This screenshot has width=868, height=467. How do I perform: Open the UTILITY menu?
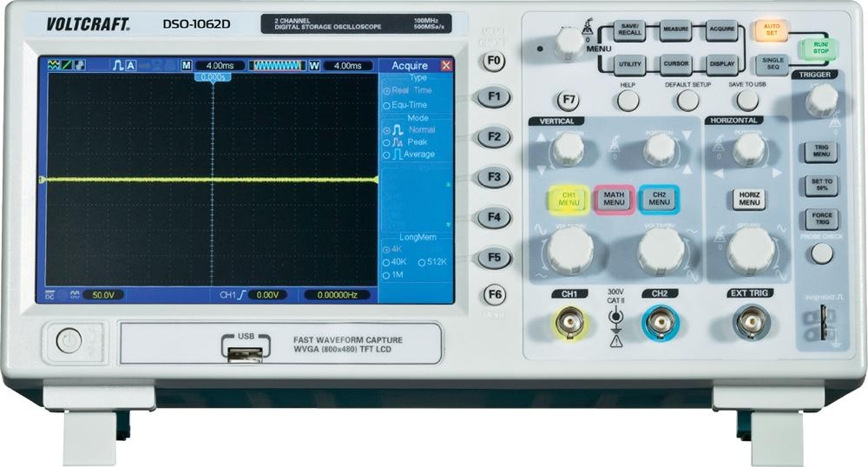click(629, 65)
